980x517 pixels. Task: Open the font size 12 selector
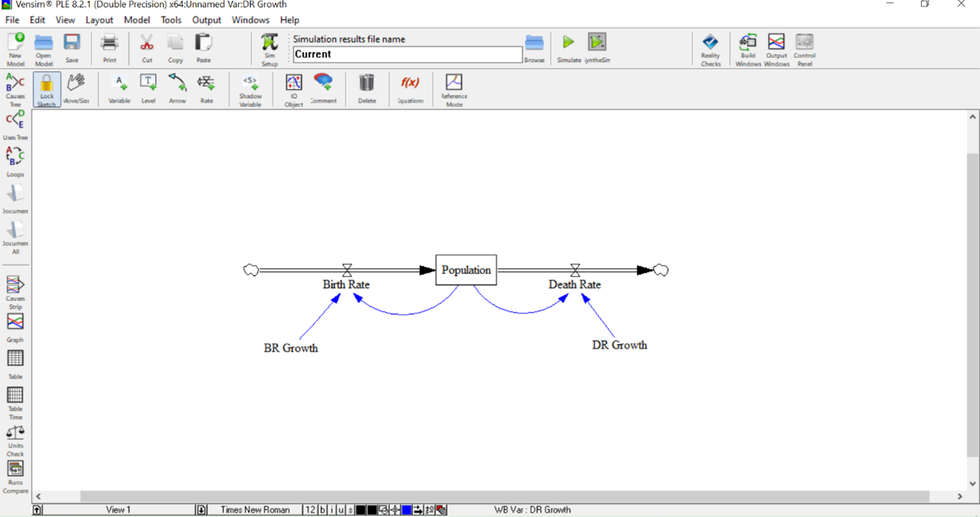coord(310,510)
